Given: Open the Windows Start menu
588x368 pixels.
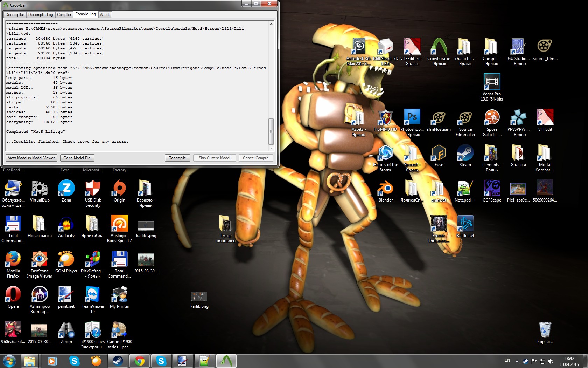Looking at the screenshot, I should (x=9, y=361).
